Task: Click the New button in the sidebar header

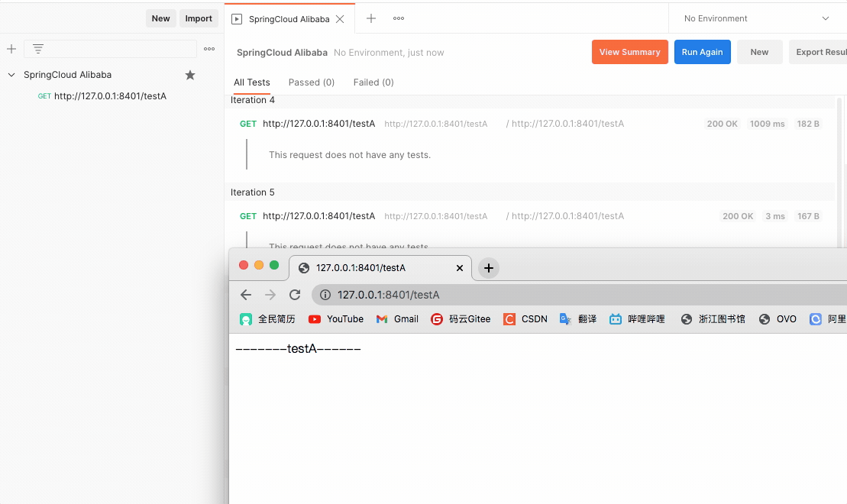Action: point(160,18)
